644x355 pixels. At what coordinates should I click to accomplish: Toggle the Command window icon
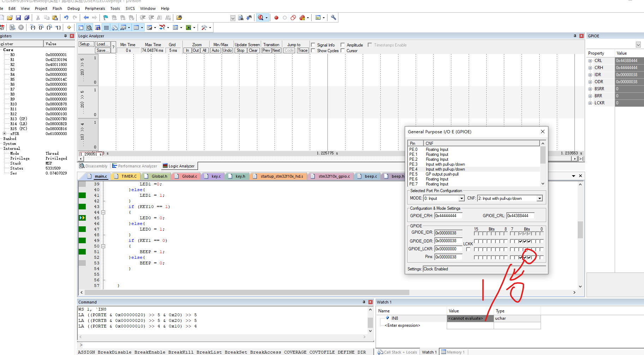tap(81, 27)
